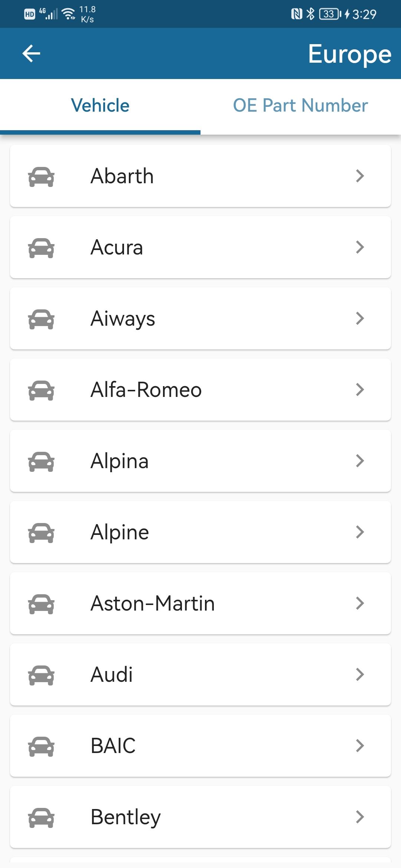Open the Acura brand entry

200,247
